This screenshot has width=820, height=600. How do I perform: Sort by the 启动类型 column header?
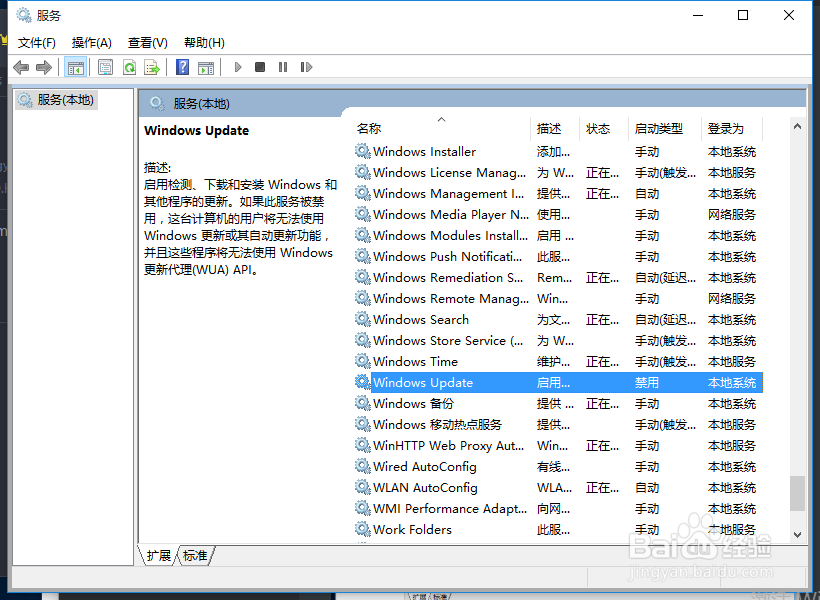click(664, 128)
